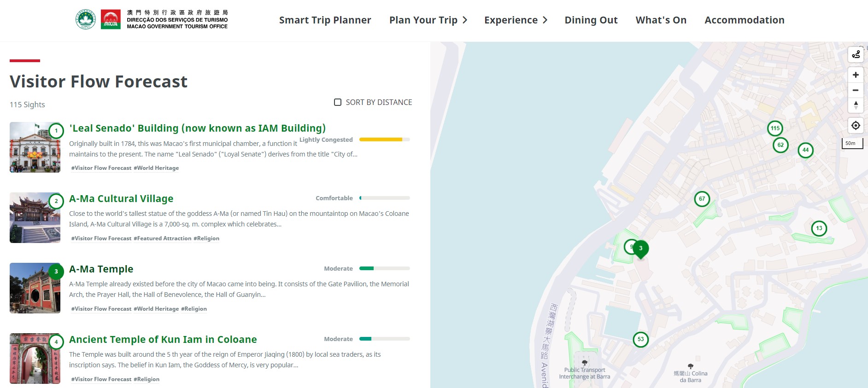Open the A-Ma Cultural Village link
868x388 pixels.
click(121, 199)
